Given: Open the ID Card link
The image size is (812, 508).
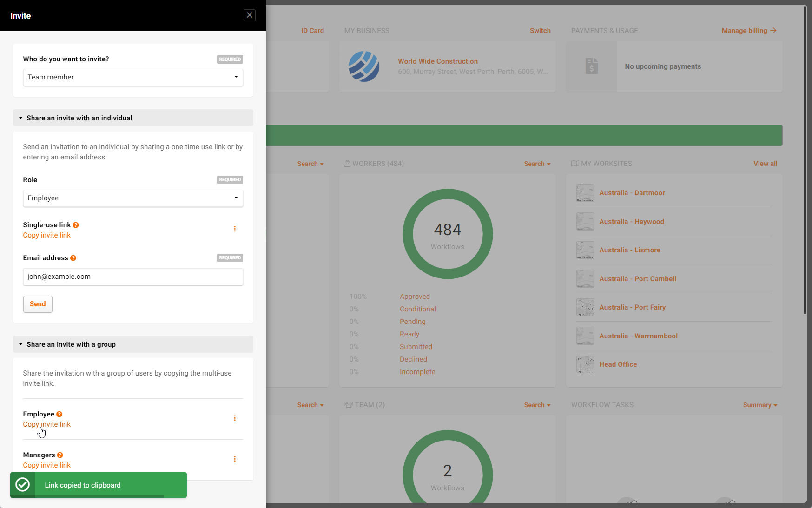Looking at the screenshot, I should click(312, 31).
